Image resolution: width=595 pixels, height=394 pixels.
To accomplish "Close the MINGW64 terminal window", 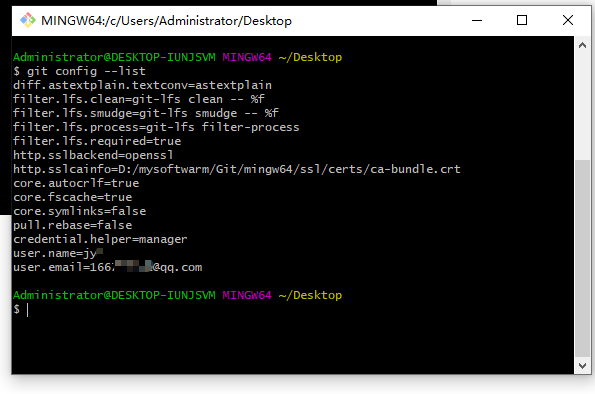I will pos(568,20).
